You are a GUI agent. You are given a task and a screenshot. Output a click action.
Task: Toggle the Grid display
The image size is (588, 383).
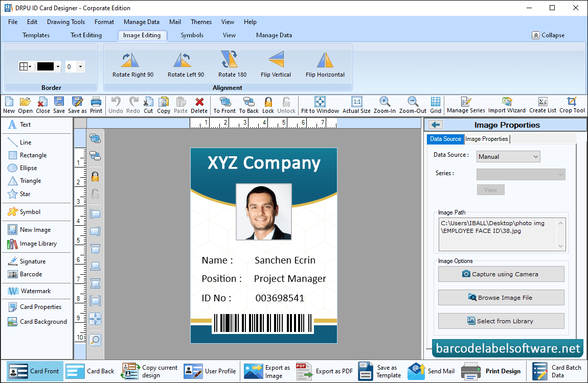435,105
